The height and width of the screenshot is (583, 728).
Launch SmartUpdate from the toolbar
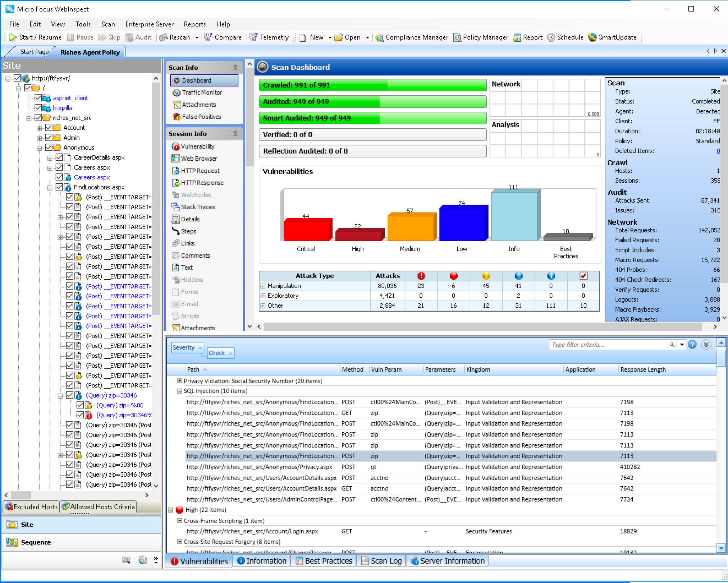click(613, 37)
